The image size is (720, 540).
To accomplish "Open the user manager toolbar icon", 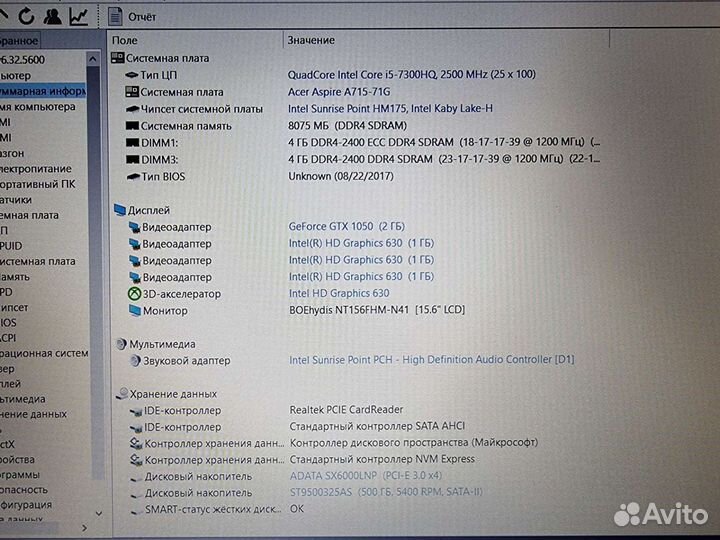I will 52,16.
